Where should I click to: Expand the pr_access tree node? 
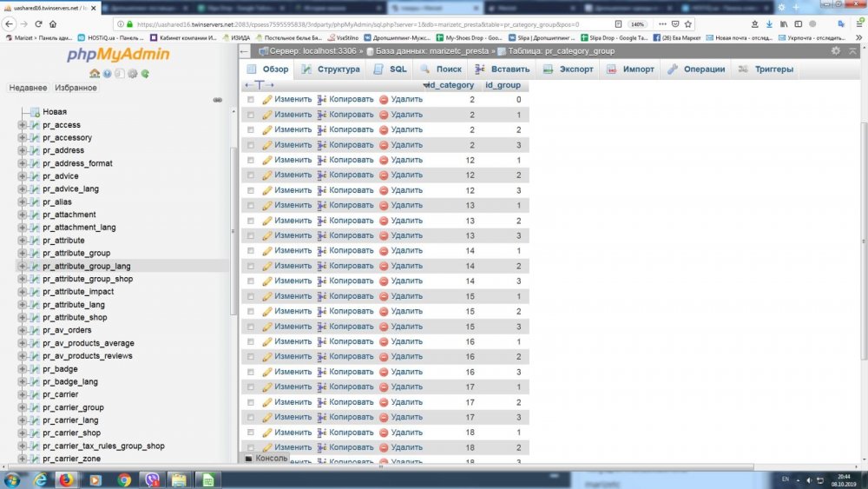[23, 125]
